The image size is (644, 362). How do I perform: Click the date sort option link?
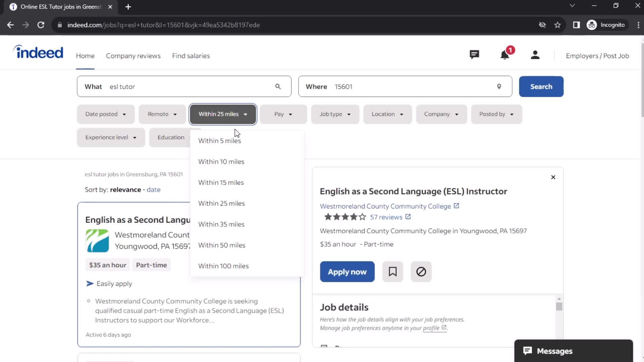tap(153, 189)
